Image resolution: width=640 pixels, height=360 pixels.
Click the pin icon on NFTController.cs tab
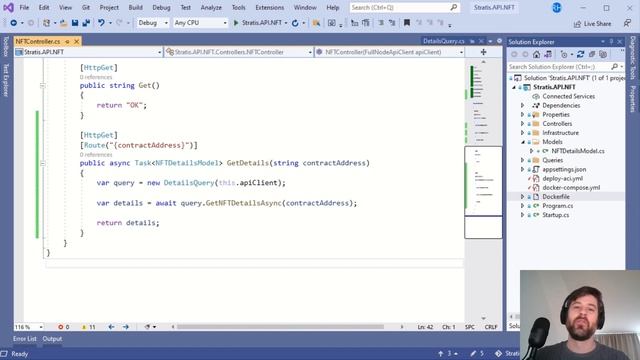coord(67,42)
